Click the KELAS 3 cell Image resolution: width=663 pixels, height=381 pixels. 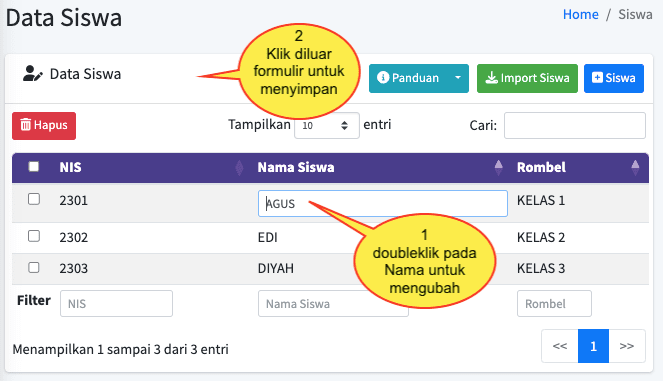[x=541, y=269]
